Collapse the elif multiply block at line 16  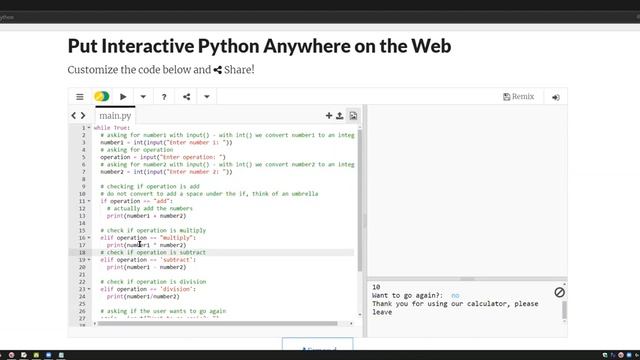(x=89, y=238)
